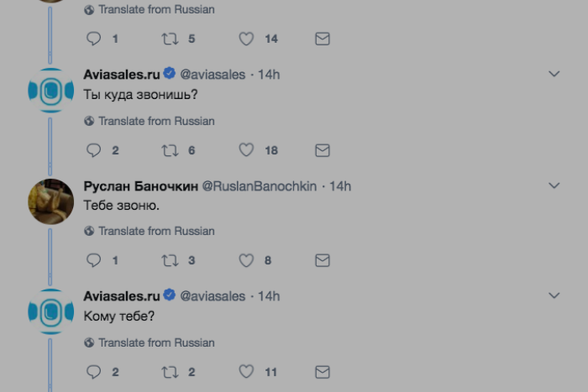The width and height of the screenshot is (588, 392).
Task: Open more options for "Ты куда звонишь?" tweet
Action: pyautogui.click(x=554, y=74)
